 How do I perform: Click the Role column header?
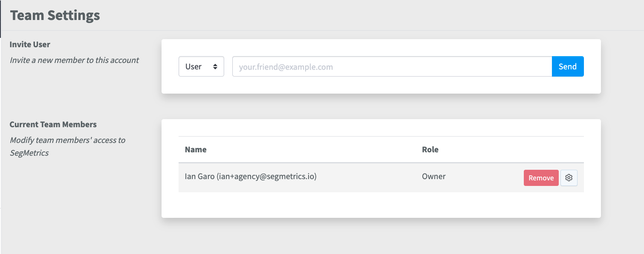pos(430,149)
